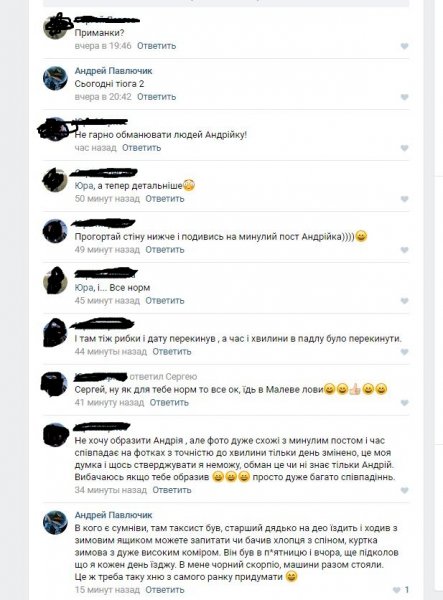This screenshot has height=600, width=443.
Task: Heart the "Не хочу образити Андрія" comment
Action: 404,490
